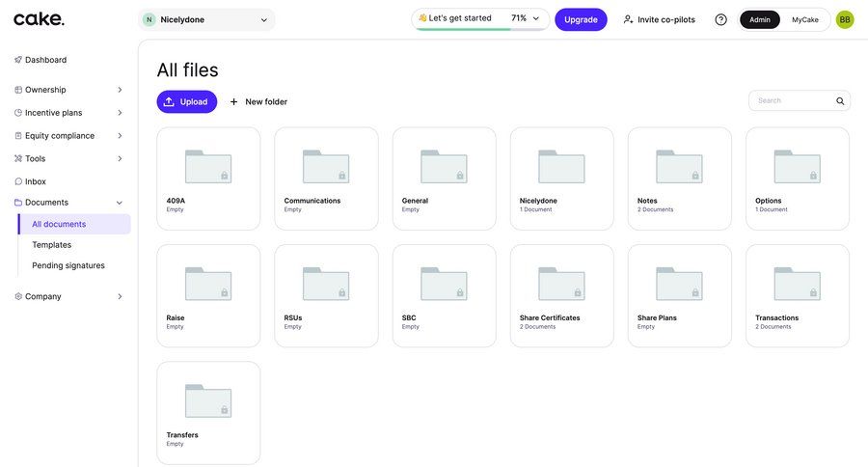Focus the file search field
This screenshot has width=868, height=467.
coord(793,101)
